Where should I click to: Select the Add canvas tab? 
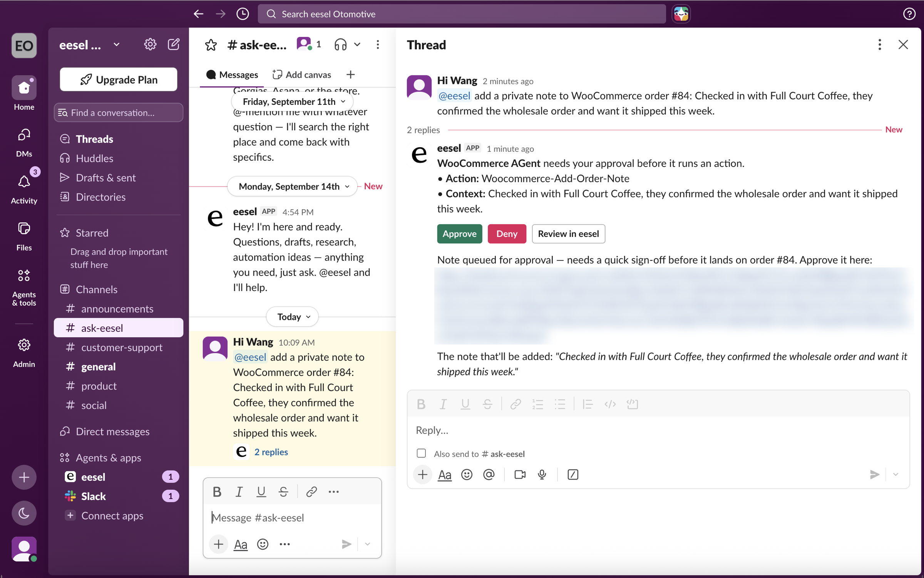point(301,74)
